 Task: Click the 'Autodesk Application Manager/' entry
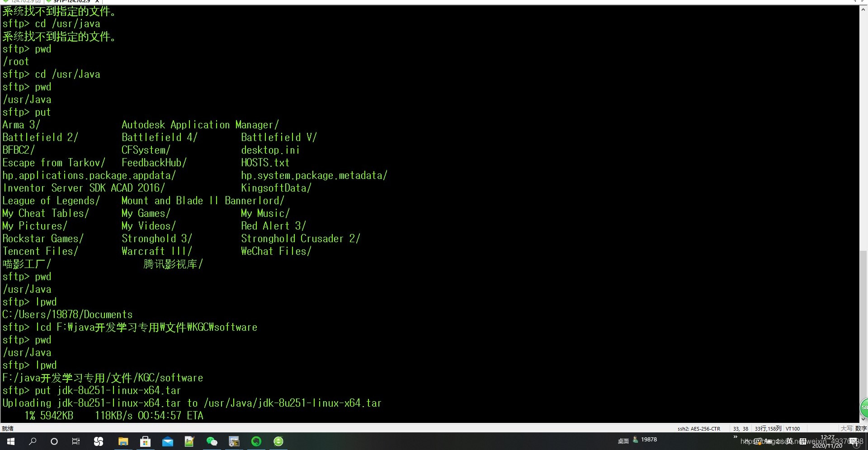[x=200, y=125]
